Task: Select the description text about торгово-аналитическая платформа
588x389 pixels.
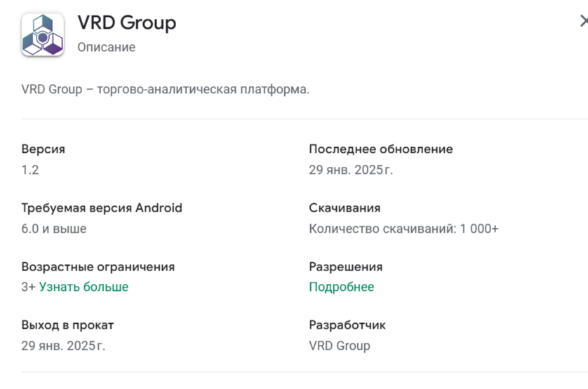Action: (166, 89)
